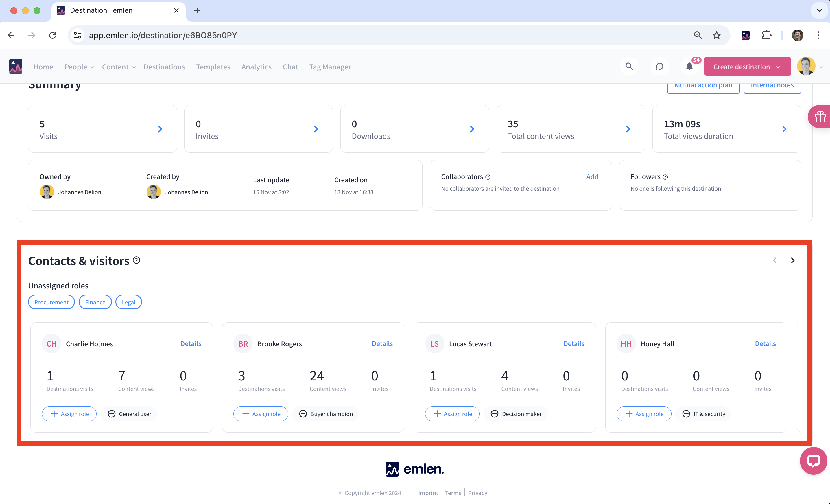Show next contacts with the right chevron

click(793, 260)
